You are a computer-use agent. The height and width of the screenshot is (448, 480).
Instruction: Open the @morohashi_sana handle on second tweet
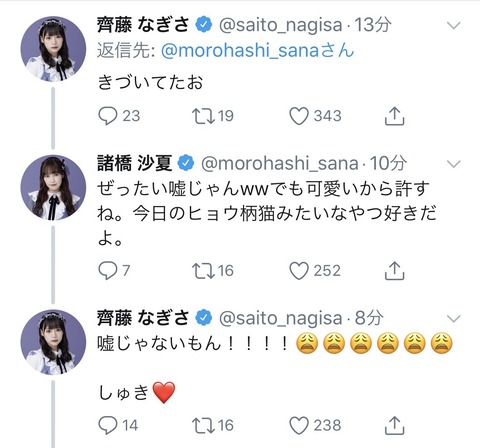pos(280,164)
